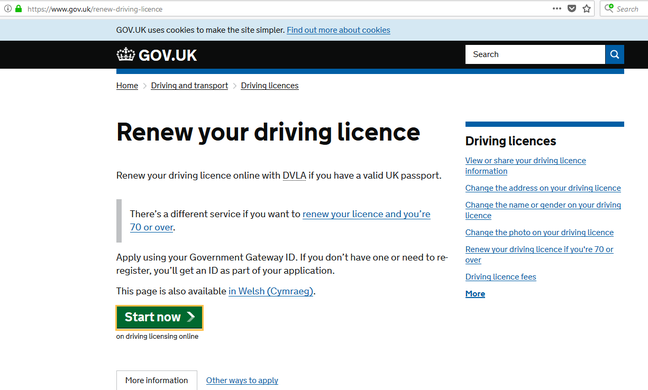Go to Home breadcrumb

[127, 86]
